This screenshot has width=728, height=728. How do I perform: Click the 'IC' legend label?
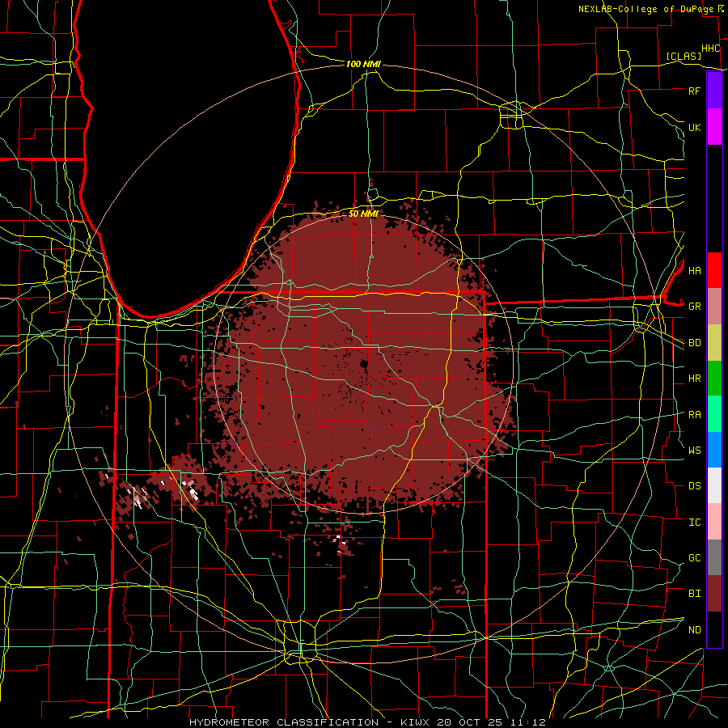tap(694, 523)
